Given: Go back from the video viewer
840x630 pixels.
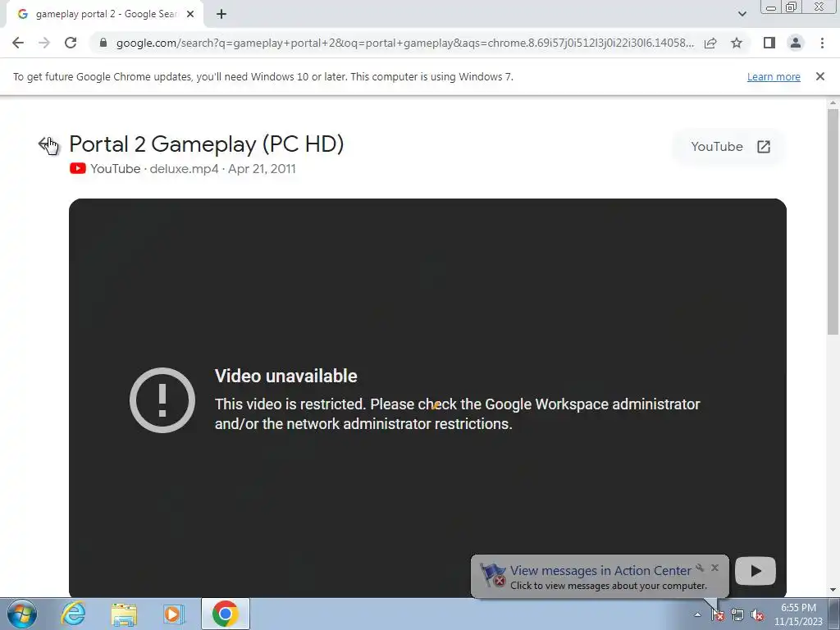Looking at the screenshot, I should (46, 144).
